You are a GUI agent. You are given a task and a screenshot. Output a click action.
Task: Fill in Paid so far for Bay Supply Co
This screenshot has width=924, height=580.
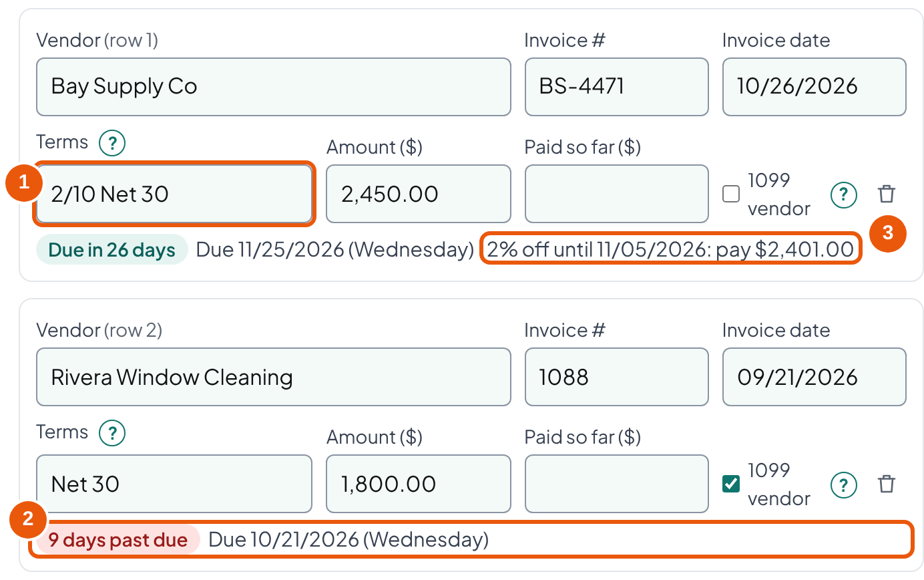[x=617, y=194]
